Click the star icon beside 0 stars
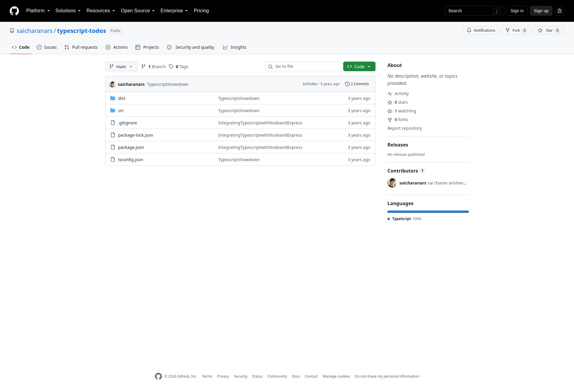The width and height of the screenshot is (574, 392). click(x=390, y=102)
